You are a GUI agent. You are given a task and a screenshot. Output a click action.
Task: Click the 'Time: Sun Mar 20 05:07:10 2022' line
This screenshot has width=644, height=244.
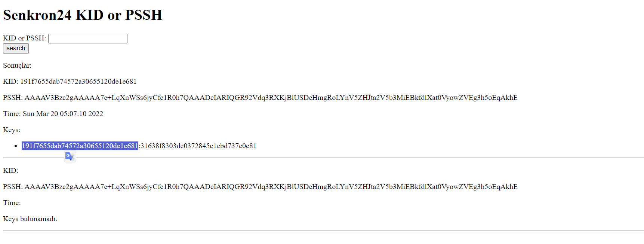pos(53,114)
